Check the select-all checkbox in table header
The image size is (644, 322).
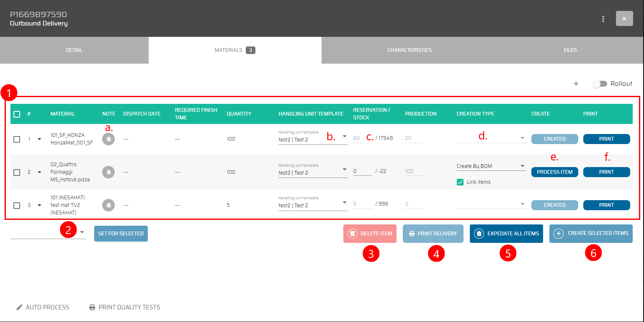tap(17, 114)
